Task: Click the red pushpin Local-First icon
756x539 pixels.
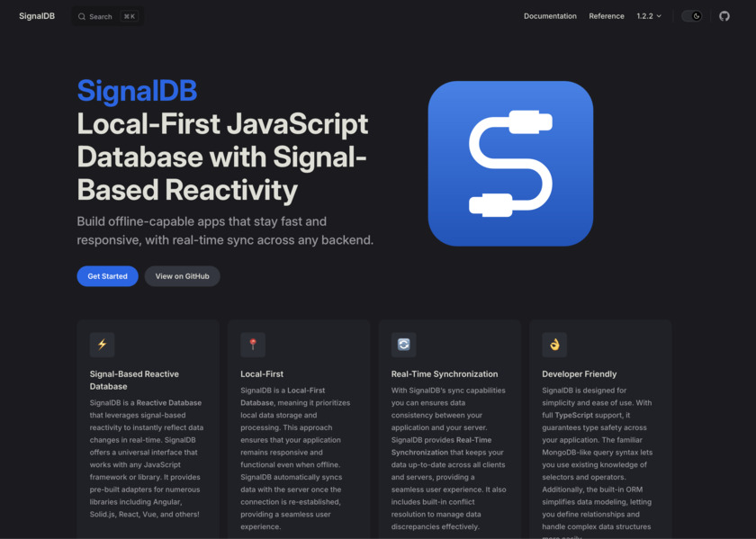Action: pos(253,345)
